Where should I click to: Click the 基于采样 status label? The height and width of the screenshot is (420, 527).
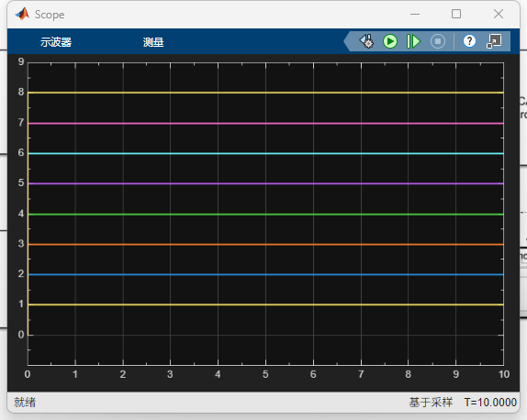pos(431,403)
